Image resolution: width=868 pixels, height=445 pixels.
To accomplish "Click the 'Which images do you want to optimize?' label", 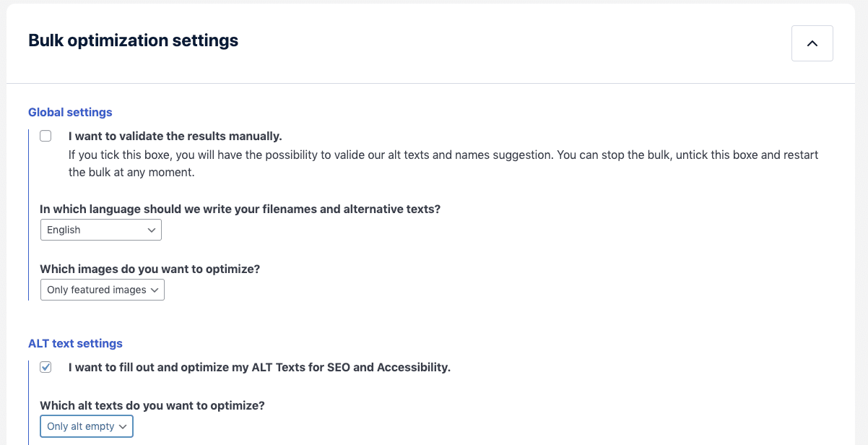I will (149, 269).
